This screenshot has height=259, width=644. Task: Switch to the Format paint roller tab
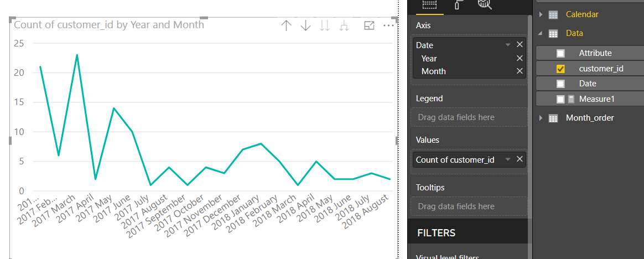[458, 4]
